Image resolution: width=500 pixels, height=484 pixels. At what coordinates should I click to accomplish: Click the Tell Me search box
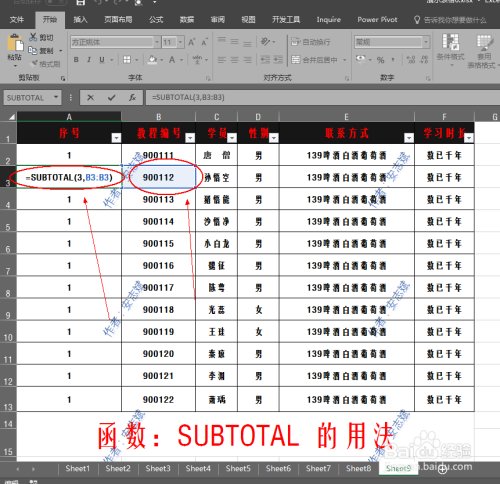[x=450, y=20]
